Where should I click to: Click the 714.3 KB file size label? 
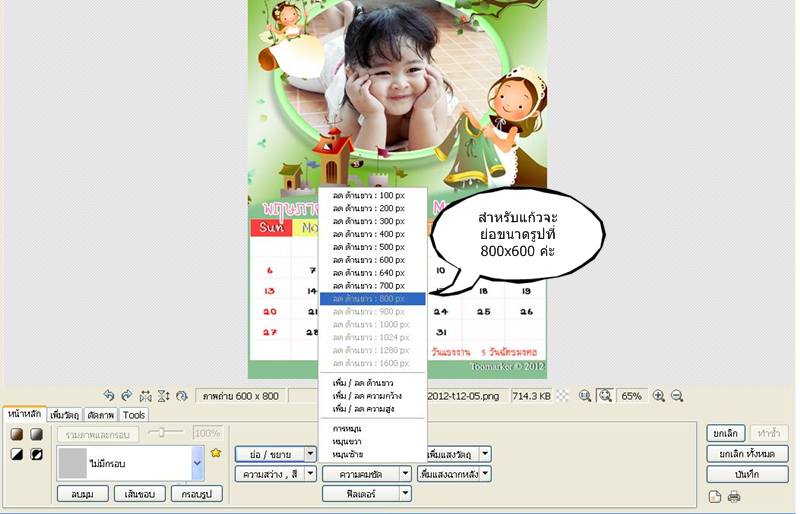531,396
